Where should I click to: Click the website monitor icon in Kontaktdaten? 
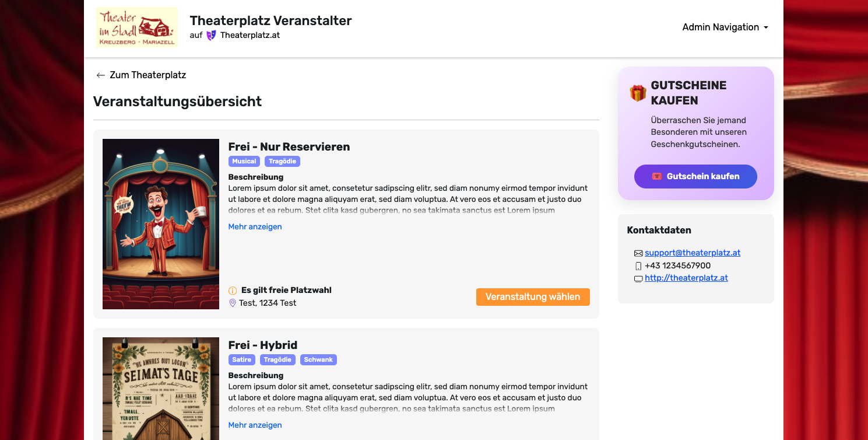click(x=638, y=279)
